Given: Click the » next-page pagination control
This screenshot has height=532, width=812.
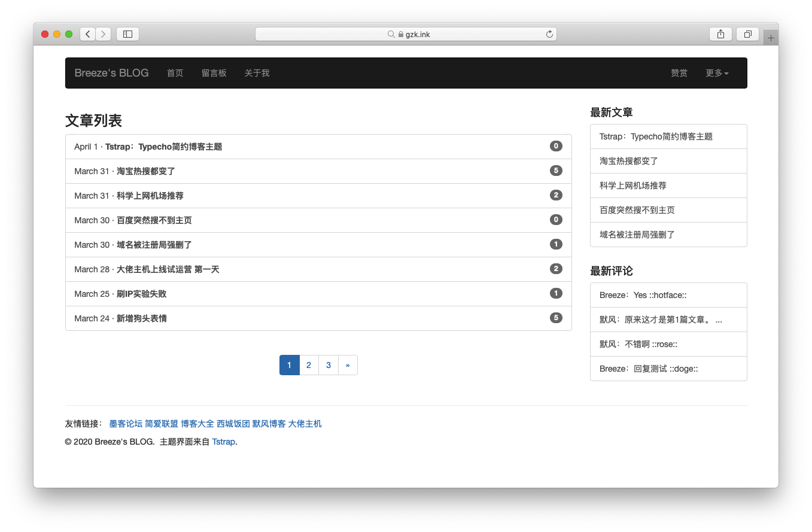Looking at the screenshot, I should click(348, 365).
